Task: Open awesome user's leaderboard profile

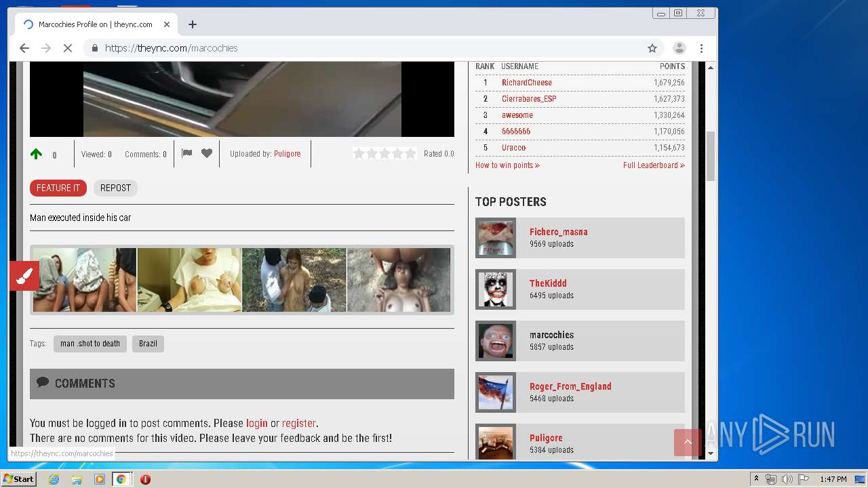Action: tap(517, 115)
